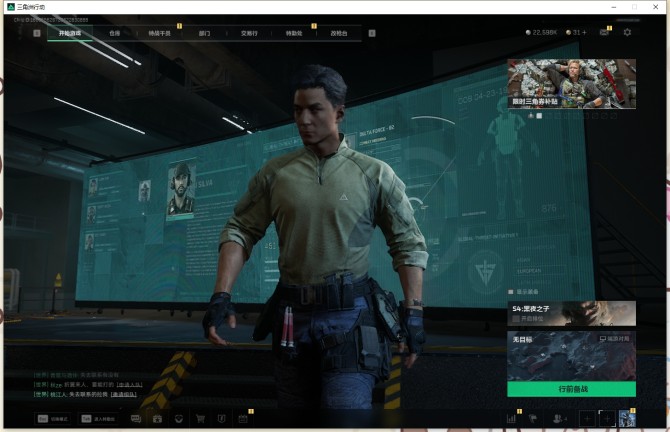Click the green 行前备战 button
This screenshot has height=432, width=670.
[x=572, y=389]
